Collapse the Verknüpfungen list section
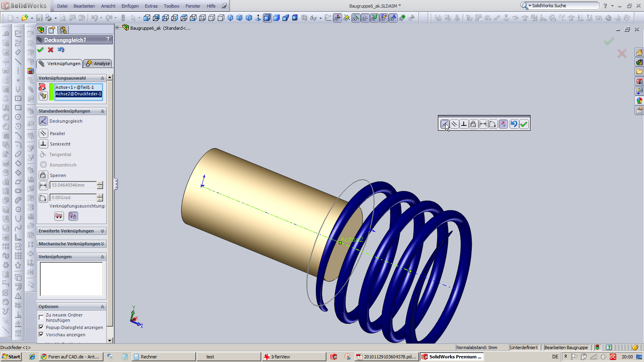 [x=102, y=257]
